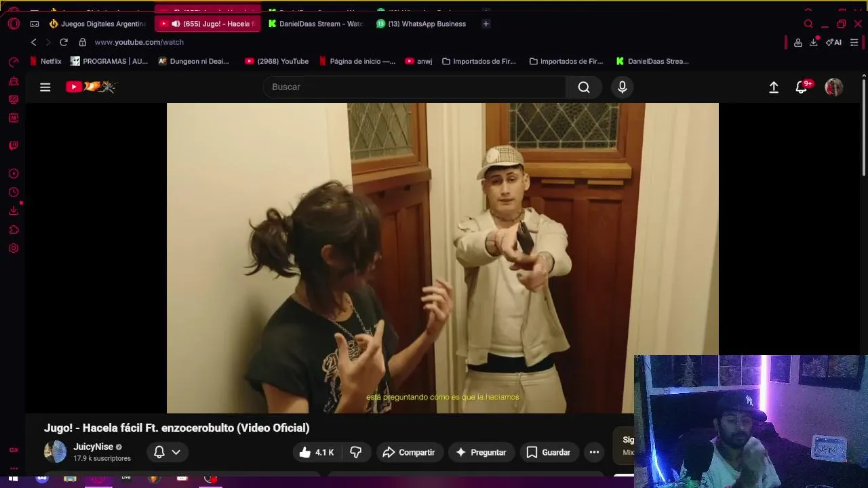Open GX Control in the sidebar
Viewport: 868px width, 488px height.
pyautogui.click(x=14, y=62)
